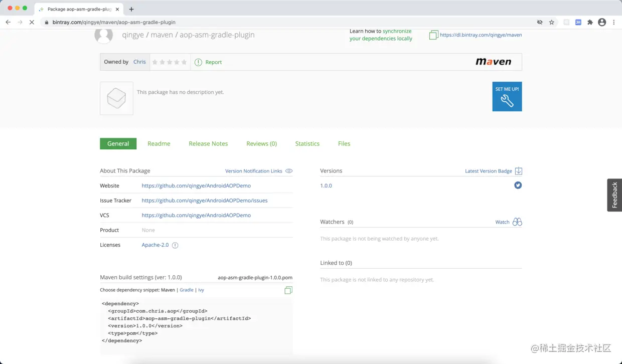Click the synchronize your dependencies locally link
The image size is (622, 364).
tap(381, 35)
